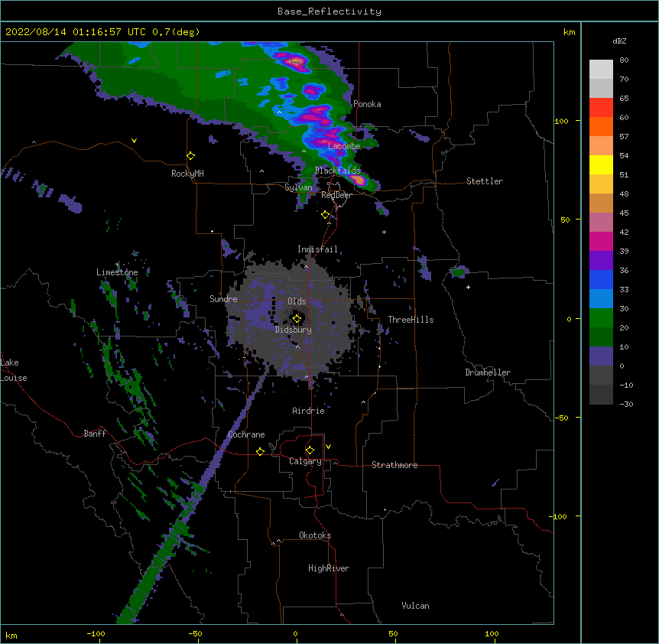Click the ThreeHills label
The width and height of the screenshot is (659, 644).
[411, 320]
